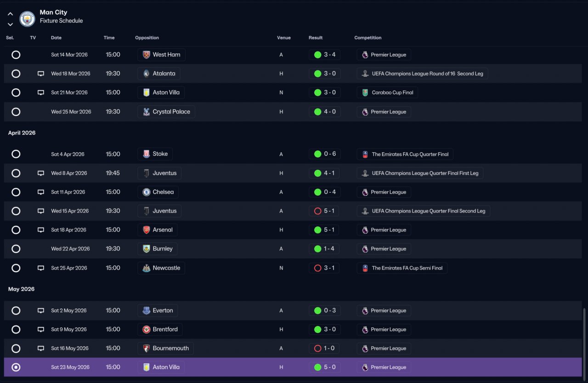Click TV icon for Newcastle semi final

[x=41, y=268]
